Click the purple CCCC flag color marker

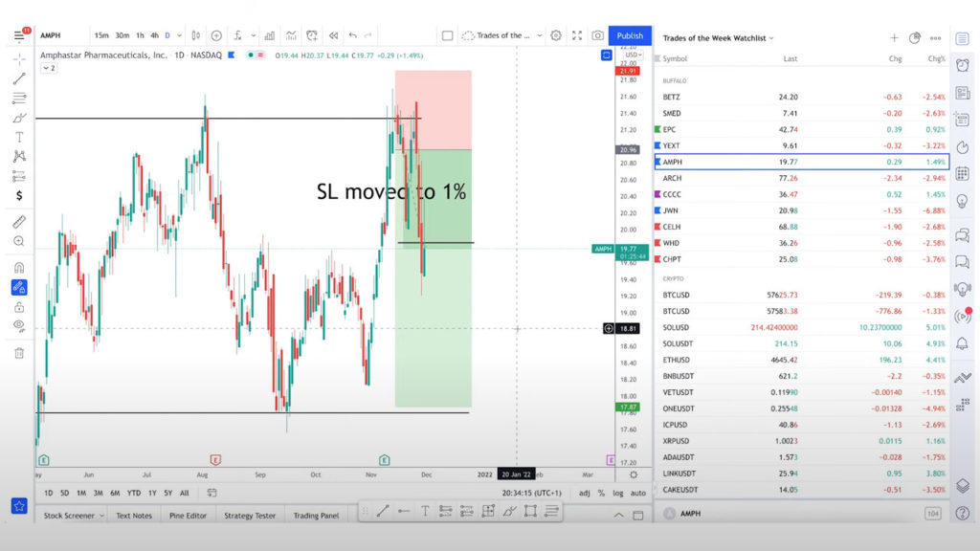tap(657, 194)
